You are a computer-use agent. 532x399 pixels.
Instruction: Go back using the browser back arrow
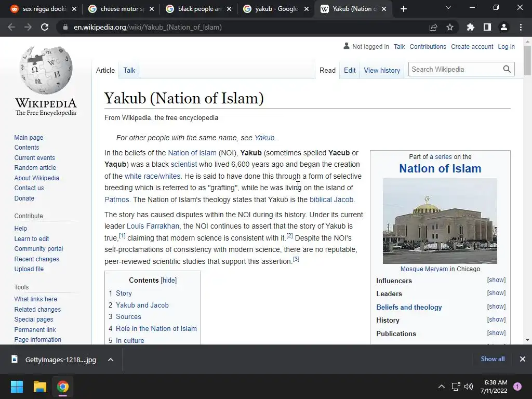[x=11, y=27]
